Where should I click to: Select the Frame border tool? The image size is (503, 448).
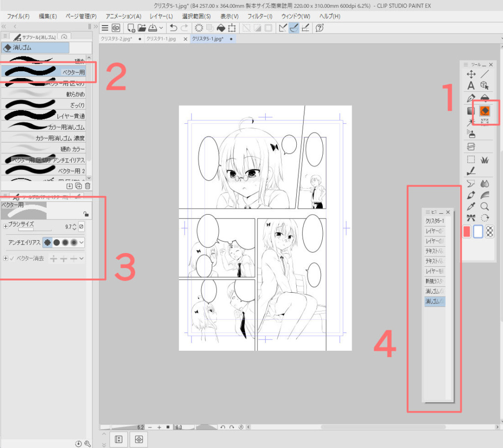(x=471, y=147)
